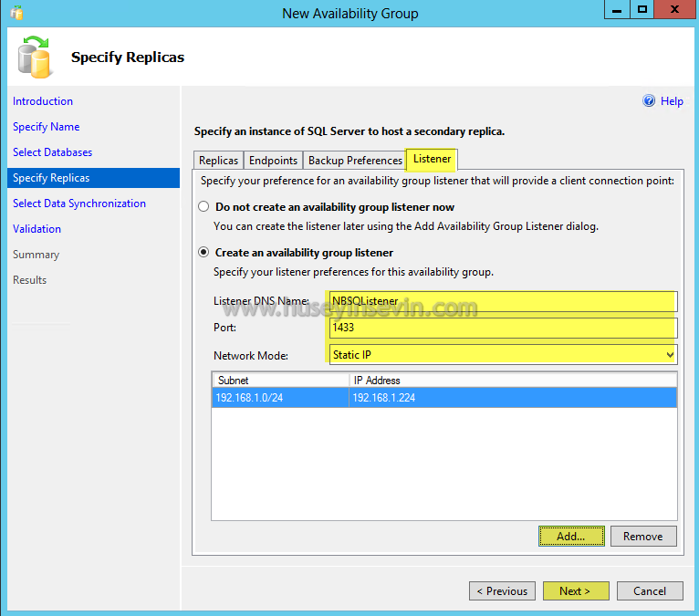The height and width of the screenshot is (616, 699).
Task: Go to the Specify Name page
Action: 47,127
